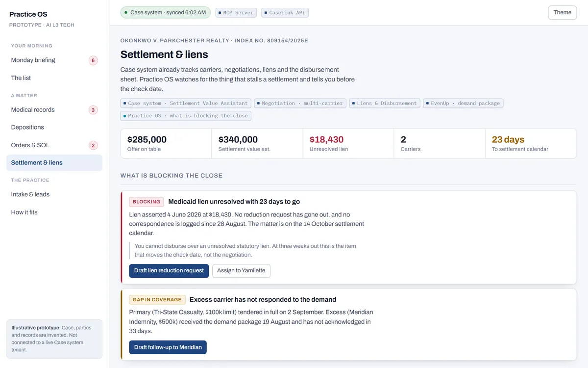Click the Case system synced status pill
The height and width of the screenshot is (368, 588).
pyautogui.click(x=166, y=13)
